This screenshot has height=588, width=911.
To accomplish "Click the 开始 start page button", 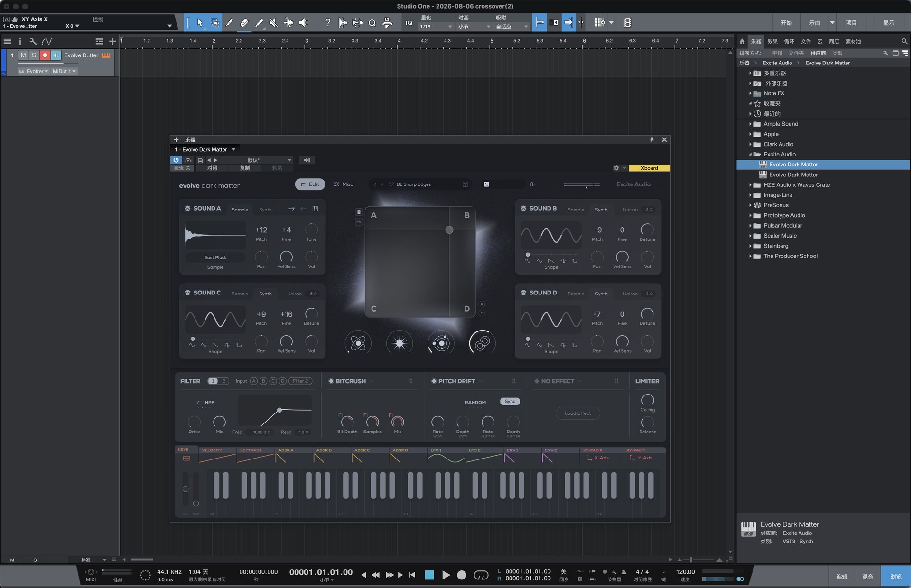I will click(786, 23).
